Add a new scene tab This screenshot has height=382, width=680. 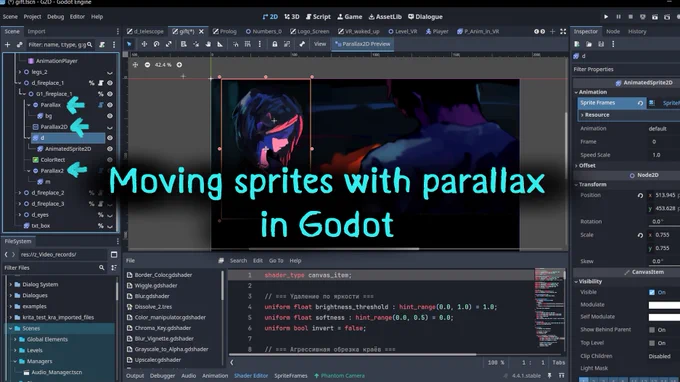[x=552, y=31]
